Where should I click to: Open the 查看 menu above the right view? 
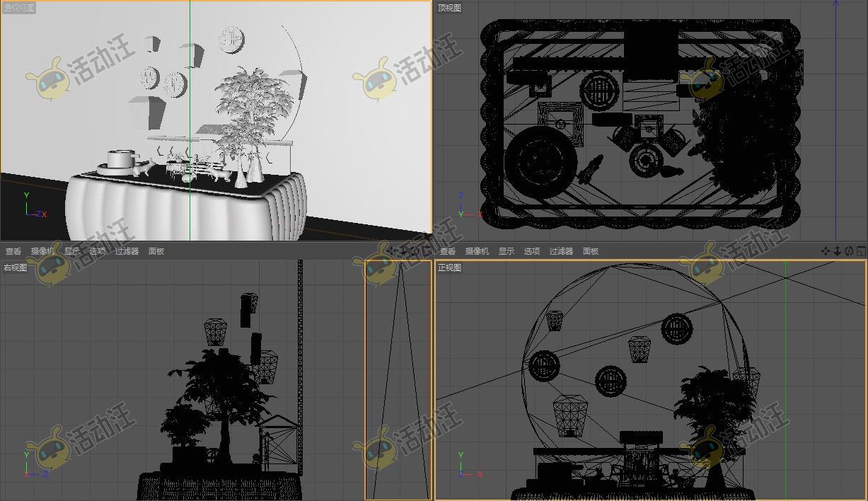click(x=13, y=251)
